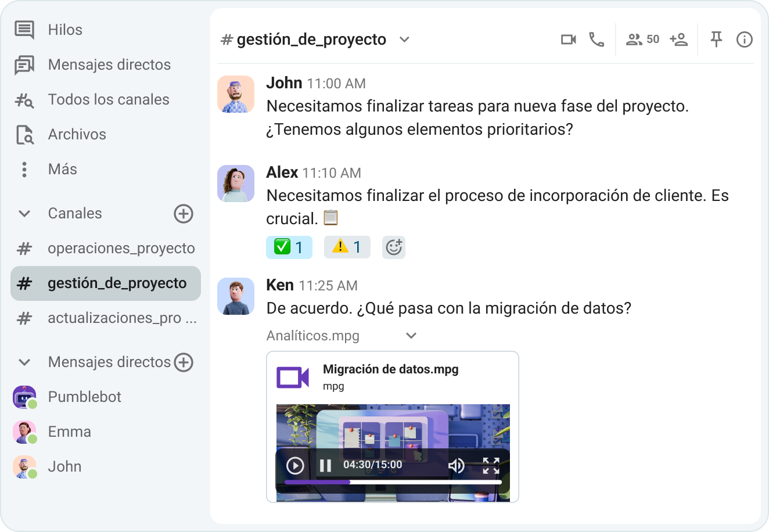
Task: Toggle the warning emoji reaction
Action: 347,247
